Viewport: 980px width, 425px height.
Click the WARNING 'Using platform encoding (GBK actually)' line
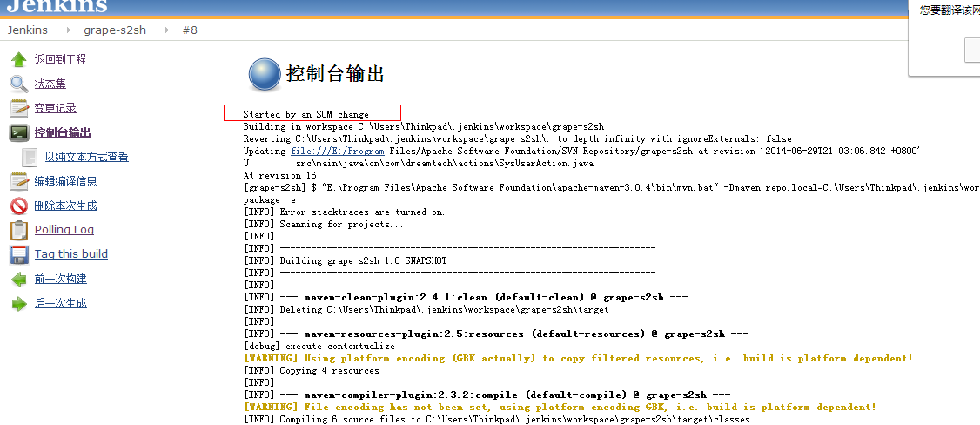[578, 359]
